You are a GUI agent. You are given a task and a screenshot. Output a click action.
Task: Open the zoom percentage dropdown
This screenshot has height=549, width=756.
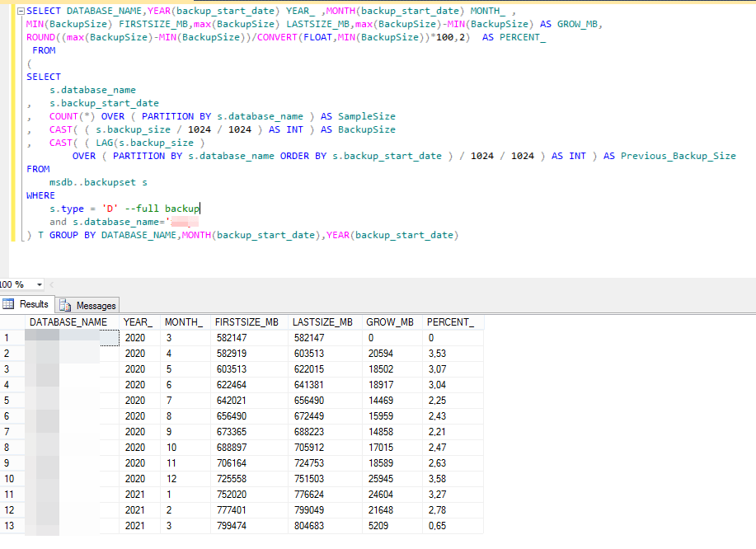tap(40, 285)
